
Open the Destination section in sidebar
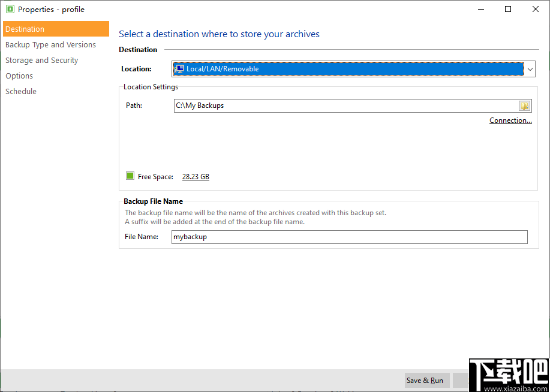56,29
